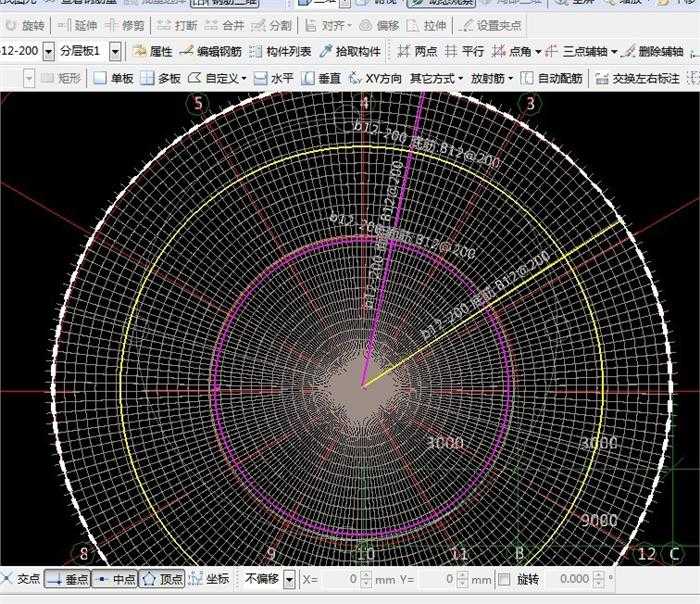Open 构件列表 (component list)
Viewport: 700px width, 604px height.
(x=280, y=52)
